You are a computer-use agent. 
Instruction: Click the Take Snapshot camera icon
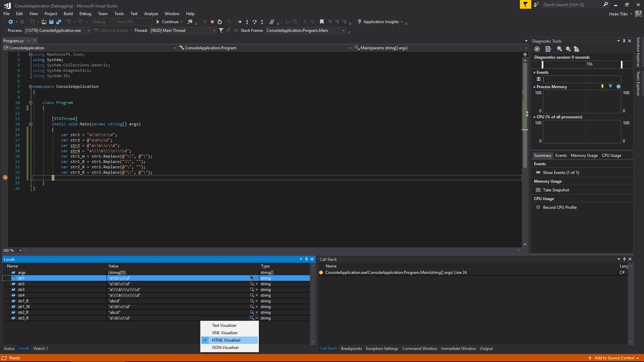tap(538, 190)
